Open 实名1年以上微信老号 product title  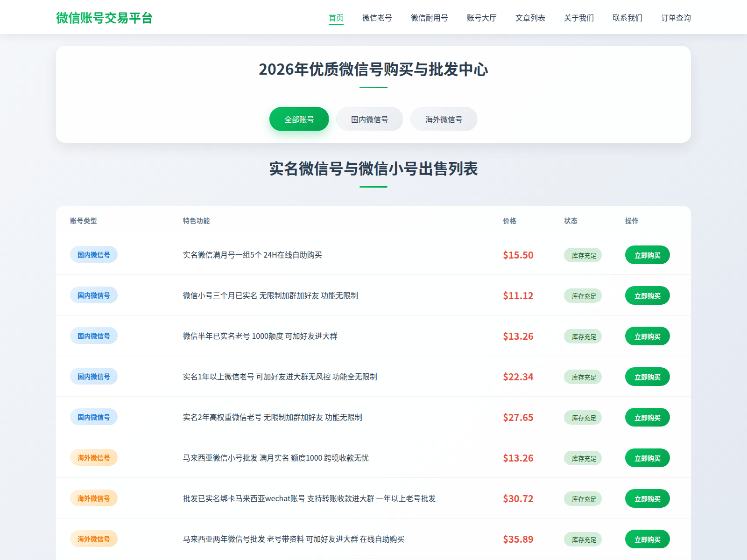pyautogui.click(x=280, y=377)
